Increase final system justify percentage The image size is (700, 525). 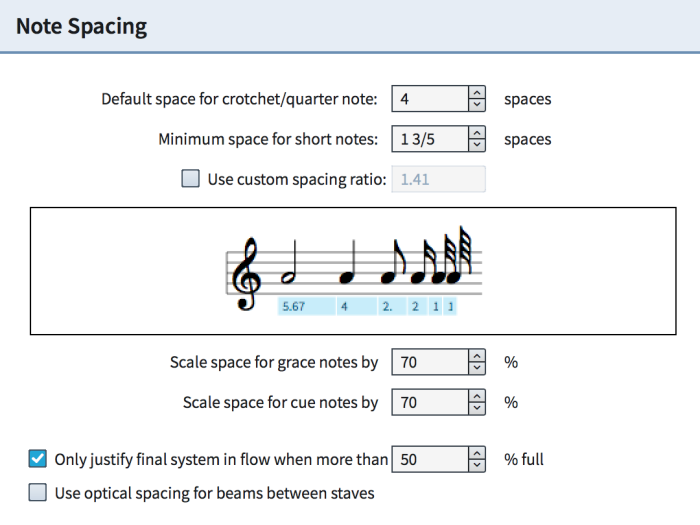477,453
